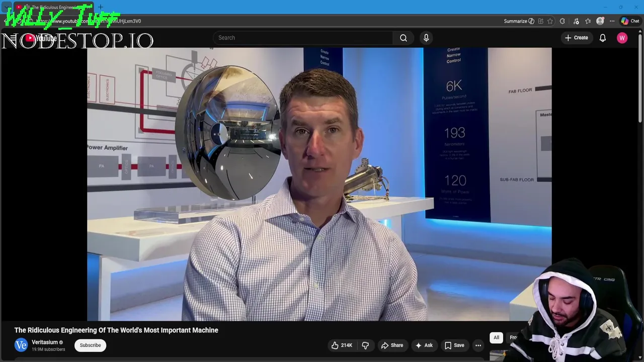Click the video player to pause playback
Image resolution: width=644 pixels, height=362 pixels.
319,184
